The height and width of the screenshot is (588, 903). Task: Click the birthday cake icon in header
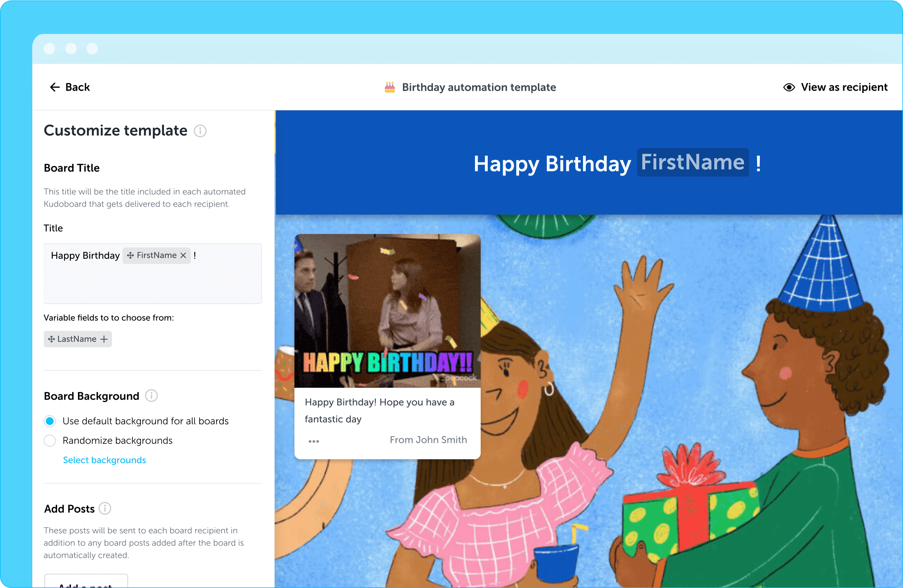(x=390, y=87)
